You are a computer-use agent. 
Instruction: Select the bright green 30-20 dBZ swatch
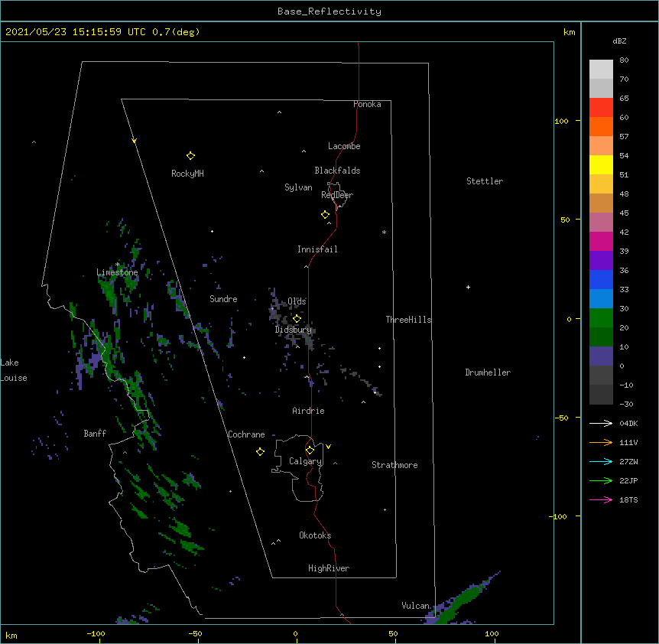[601, 318]
